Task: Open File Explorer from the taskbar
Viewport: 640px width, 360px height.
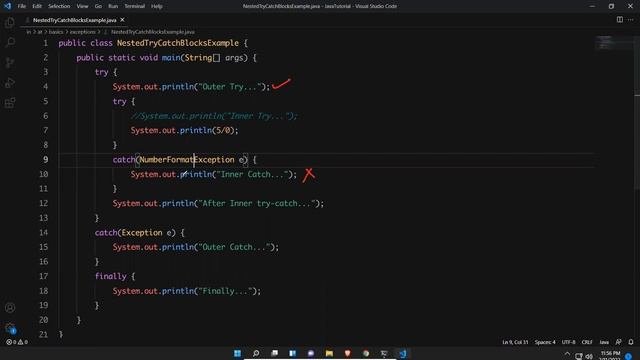Action: (x=329, y=353)
